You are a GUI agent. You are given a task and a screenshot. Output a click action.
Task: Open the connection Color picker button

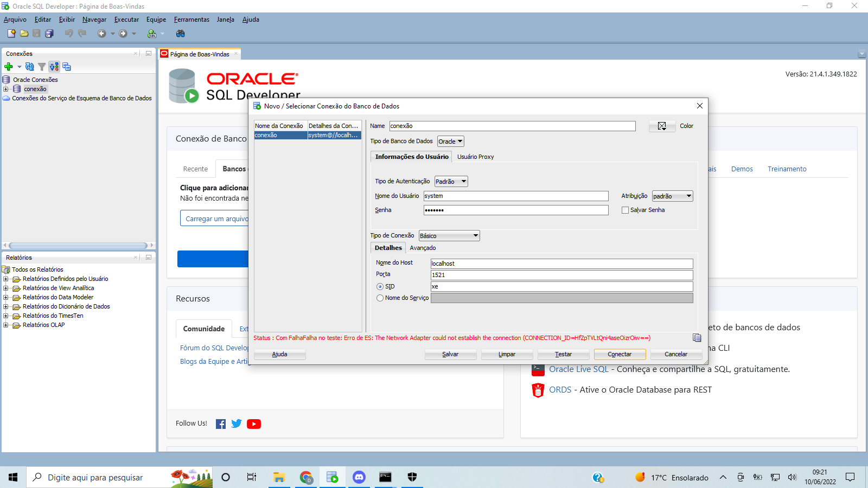point(662,126)
